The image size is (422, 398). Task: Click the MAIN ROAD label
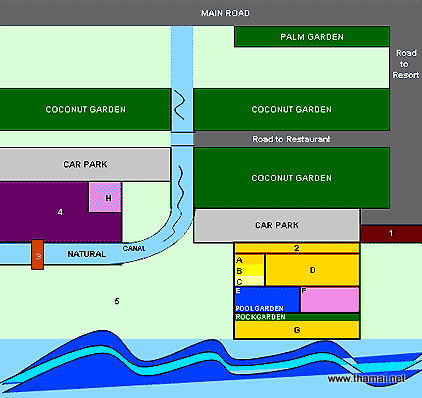click(x=225, y=13)
